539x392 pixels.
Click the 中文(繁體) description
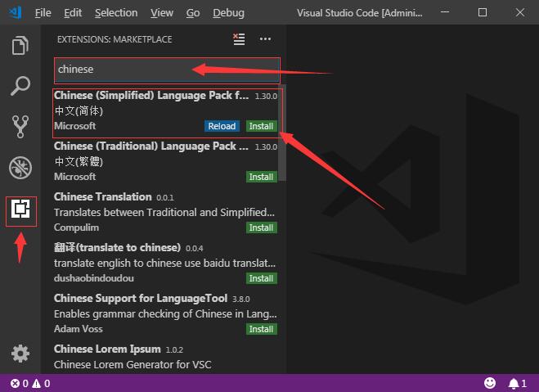(x=79, y=161)
